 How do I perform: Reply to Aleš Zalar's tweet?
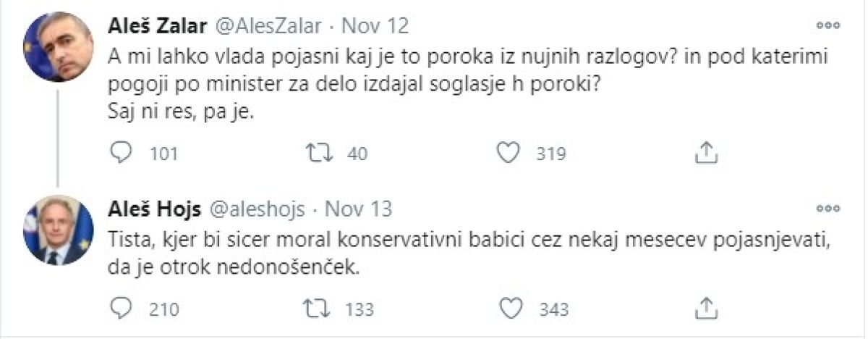[x=121, y=153]
